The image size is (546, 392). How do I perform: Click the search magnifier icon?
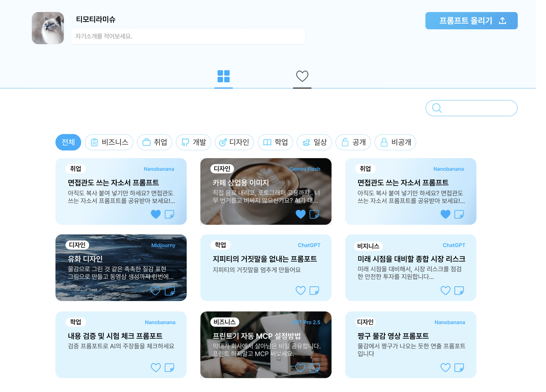click(436, 108)
